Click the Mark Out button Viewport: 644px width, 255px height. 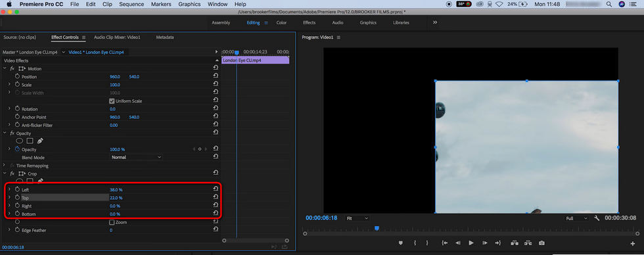pos(427,243)
